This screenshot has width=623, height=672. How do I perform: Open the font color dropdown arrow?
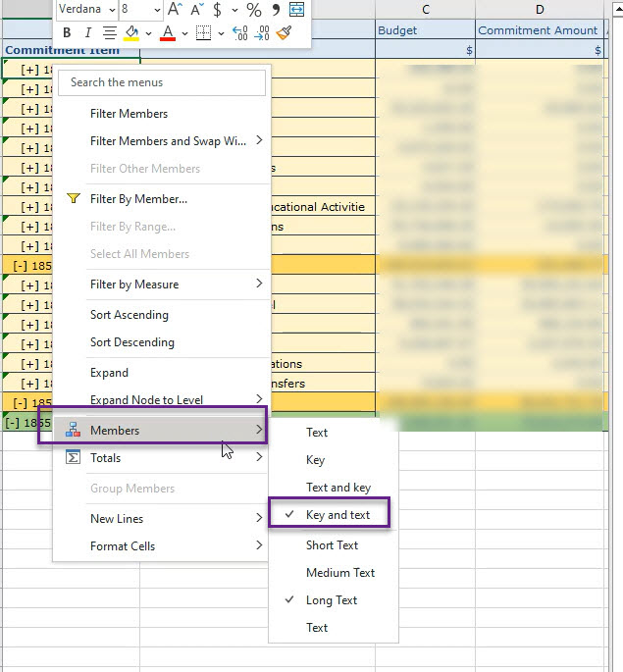tap(184, 33)
